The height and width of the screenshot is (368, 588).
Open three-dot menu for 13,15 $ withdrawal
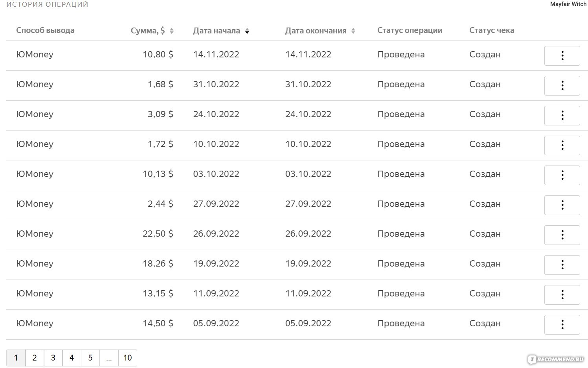pos(562,294)
